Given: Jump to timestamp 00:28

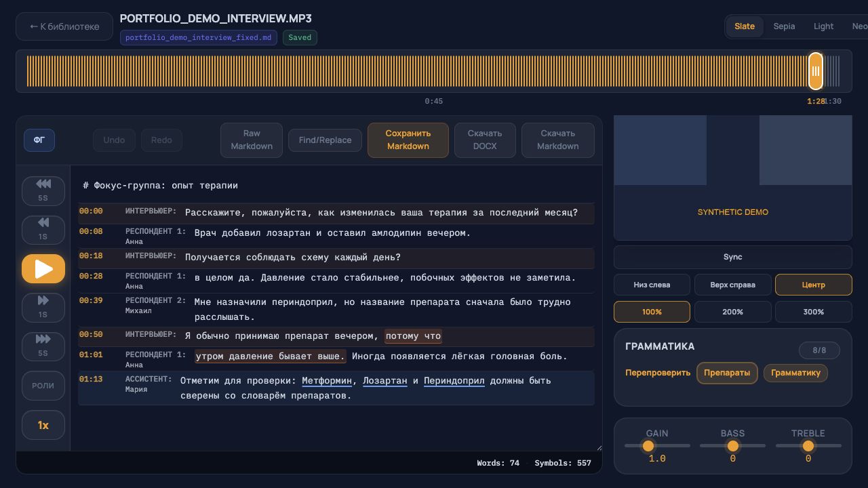Looking at the screenshot, I should 91,277.
